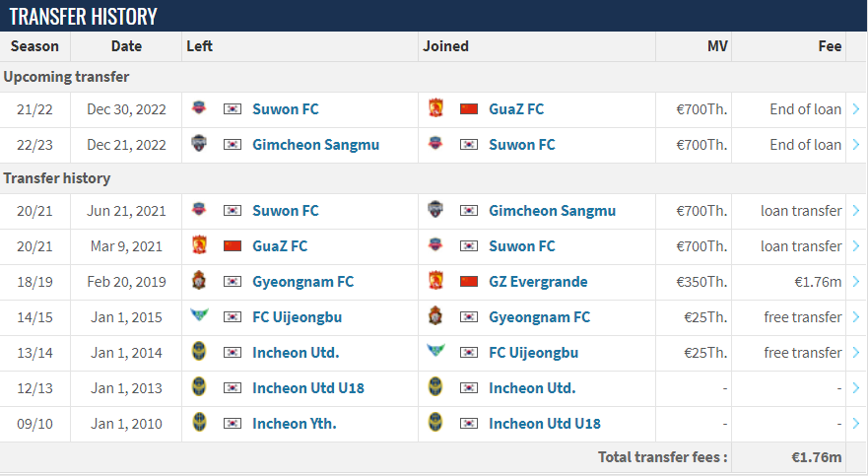Click Incheon Utd U18 crest in 09/10 joined column
This screenshot has width=868, height=476.
(x=435, y=423)
